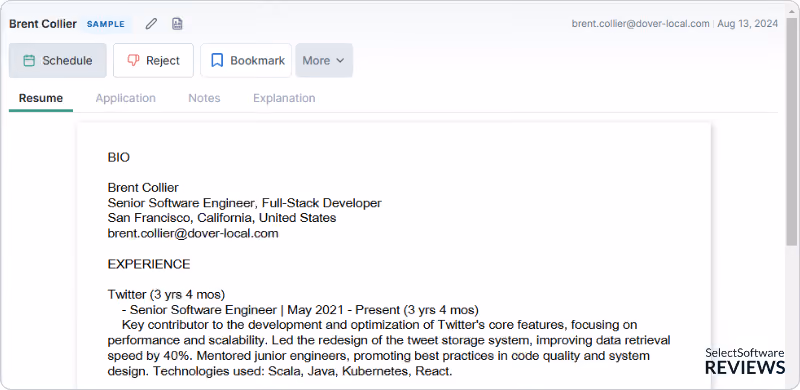
Task: Click the BIO heading in the resume
Action: (118, 158)
